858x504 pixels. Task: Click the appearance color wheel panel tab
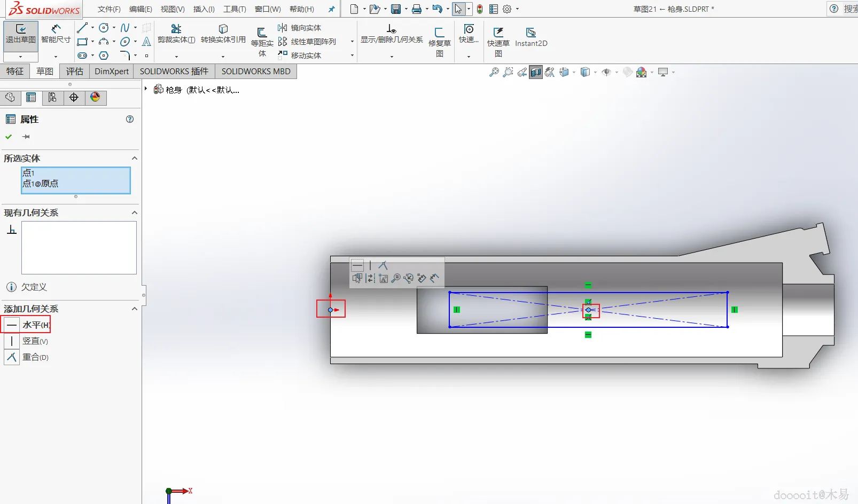coord(95,97)
